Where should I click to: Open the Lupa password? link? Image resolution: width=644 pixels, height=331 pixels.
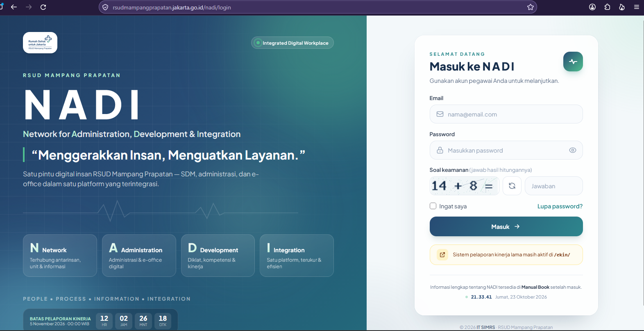[x=560, y=206]
